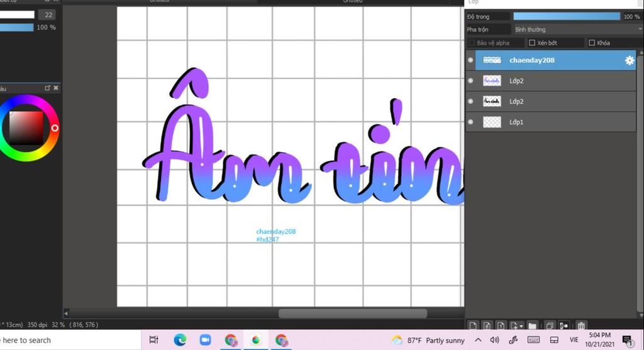Merge layer down icon

pyautogui.click(x=564, y=325)
